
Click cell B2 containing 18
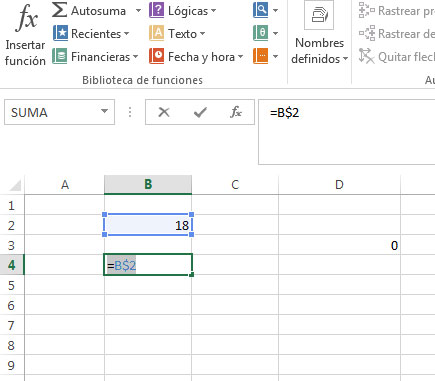tap(148, 225)
